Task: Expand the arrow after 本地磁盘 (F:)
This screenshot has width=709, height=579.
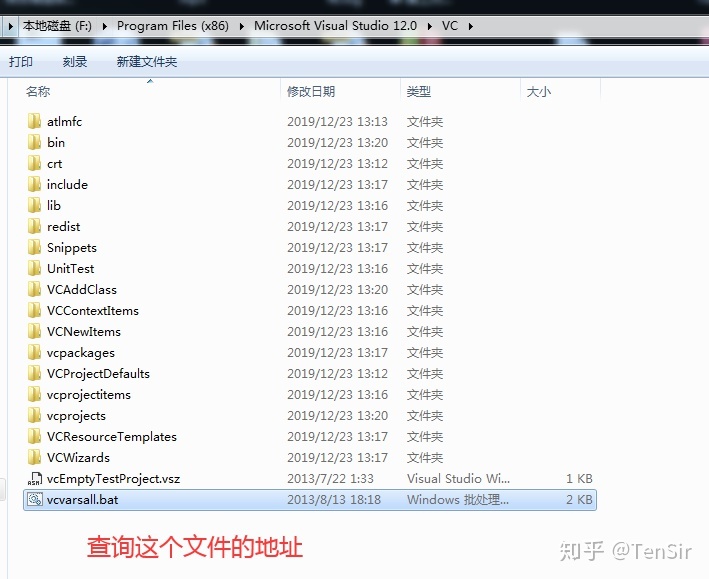Action: click(104, 26)
